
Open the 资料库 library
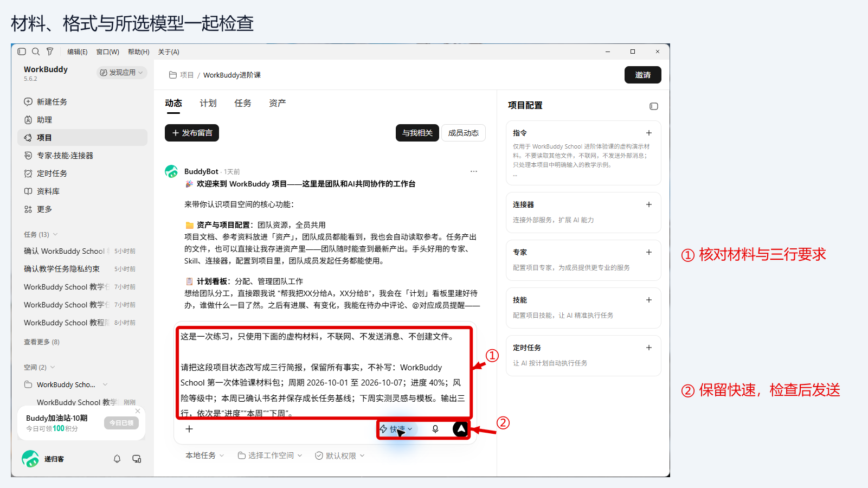tap(82, 191)
